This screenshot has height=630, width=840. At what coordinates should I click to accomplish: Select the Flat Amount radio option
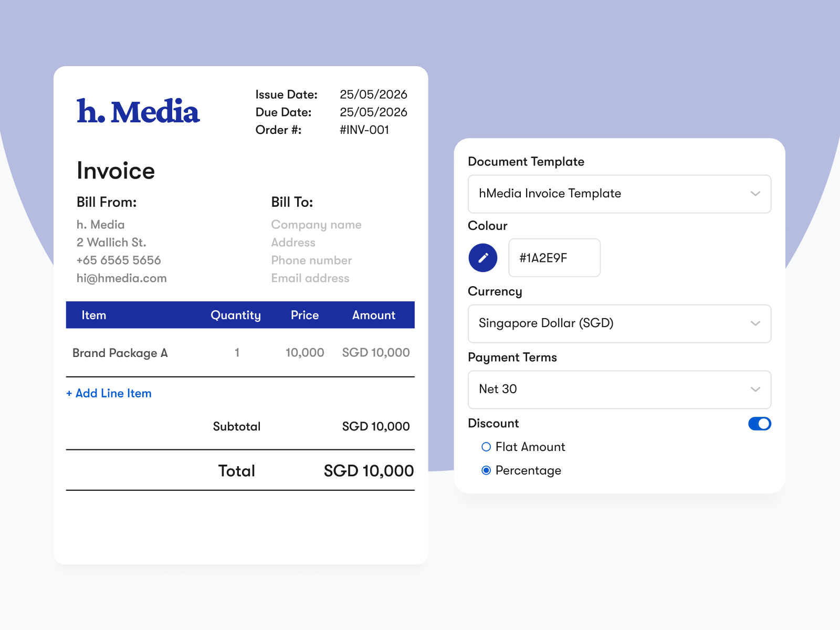tap(486, 447)
